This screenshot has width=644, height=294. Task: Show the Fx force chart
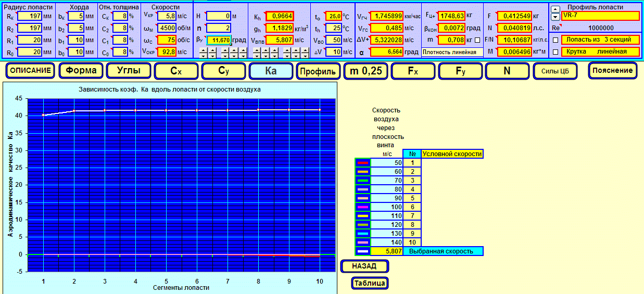click(x=413, y=71)
